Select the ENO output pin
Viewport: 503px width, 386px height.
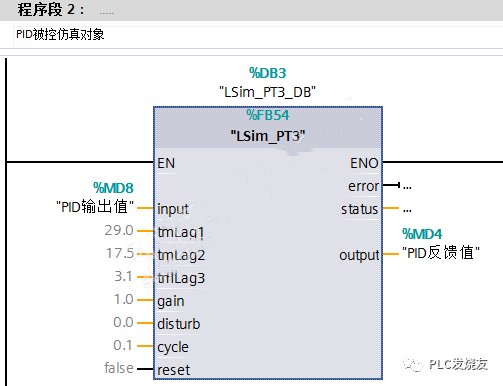click(x=364, y=163)
